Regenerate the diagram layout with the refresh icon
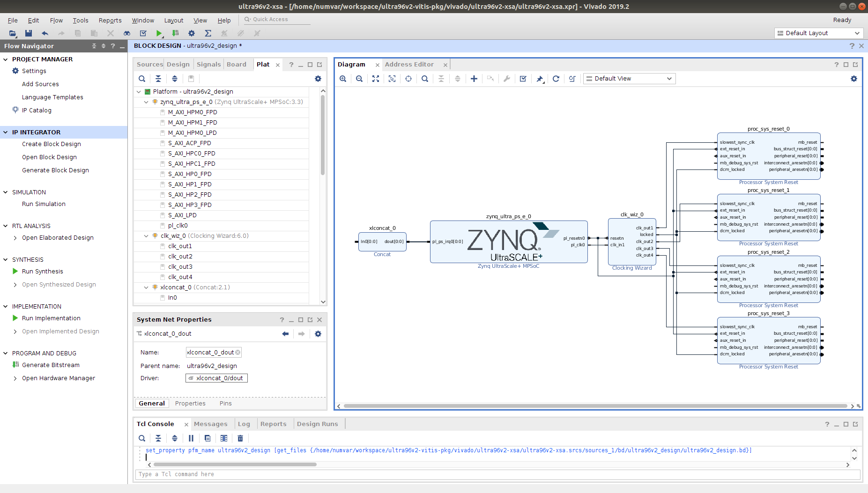This screenshot has width=868, height=493. click(x=556, y=78)
